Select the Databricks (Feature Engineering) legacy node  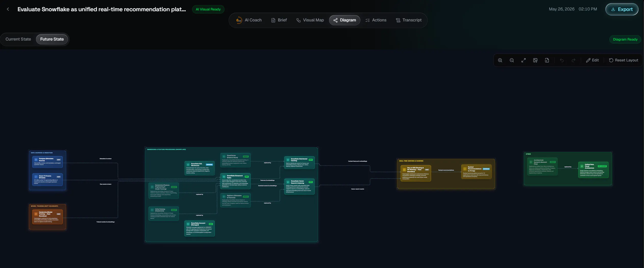[x=164, y=191]
